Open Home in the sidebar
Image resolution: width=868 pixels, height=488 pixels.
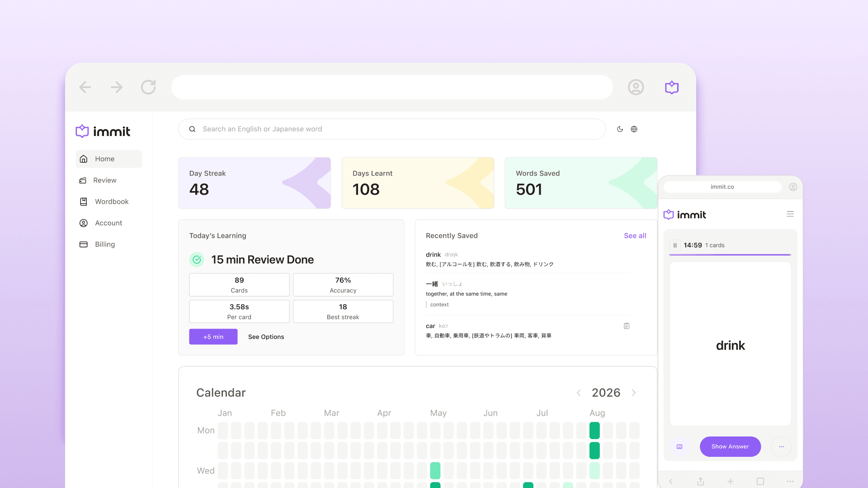(108, 159)
